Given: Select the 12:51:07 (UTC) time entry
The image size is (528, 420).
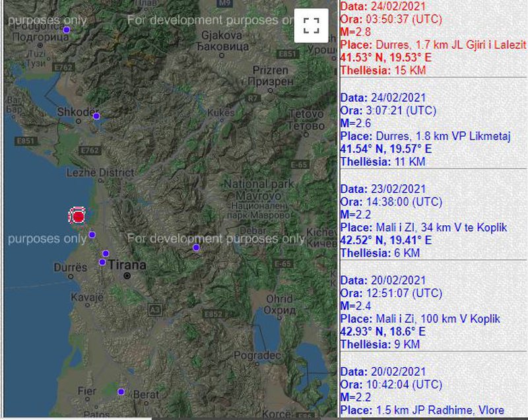Looking at the screenshot, I should point(404,293).
